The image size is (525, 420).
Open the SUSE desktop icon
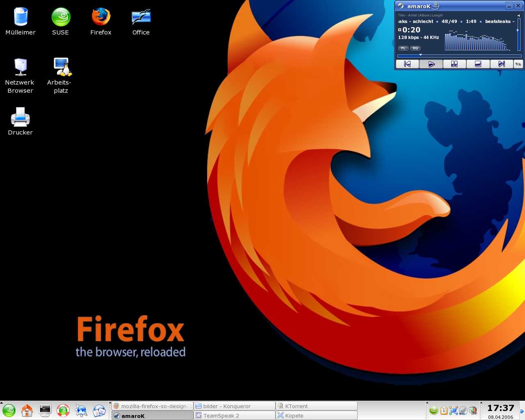(61, 21)
